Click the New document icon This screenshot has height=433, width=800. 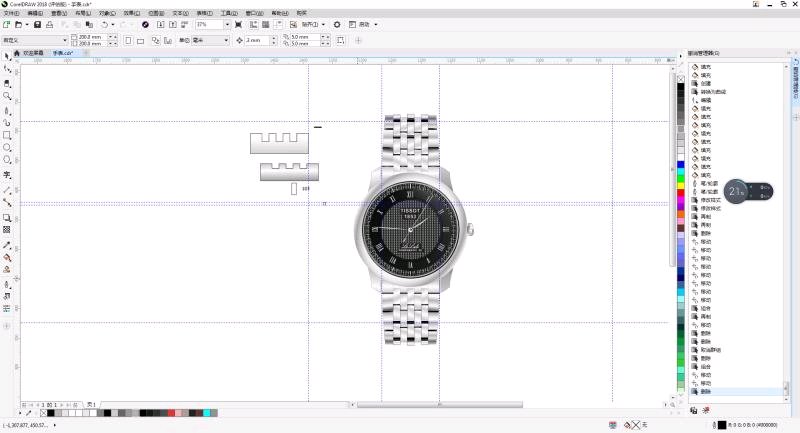pos(7,24)
